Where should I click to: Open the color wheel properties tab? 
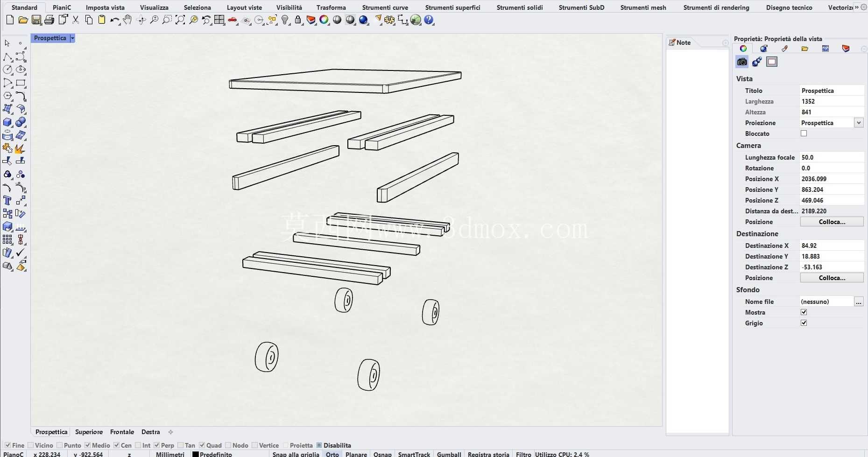click(x=743, y=49)
